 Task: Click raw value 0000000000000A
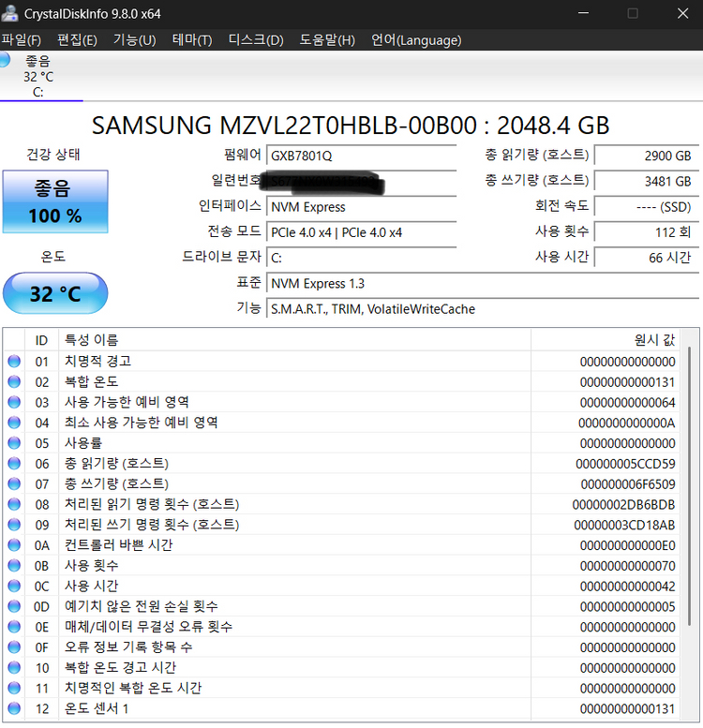point(627,423)
